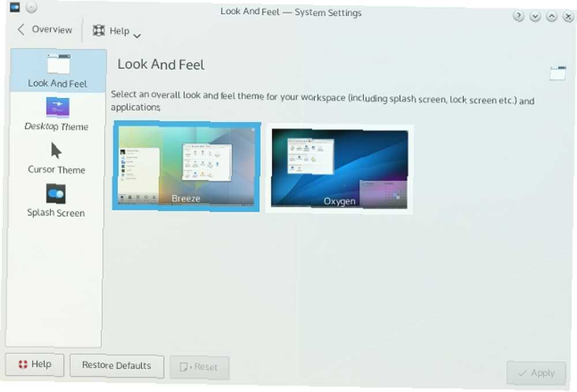Click the "Breeze" caption text

click(186, 198)
